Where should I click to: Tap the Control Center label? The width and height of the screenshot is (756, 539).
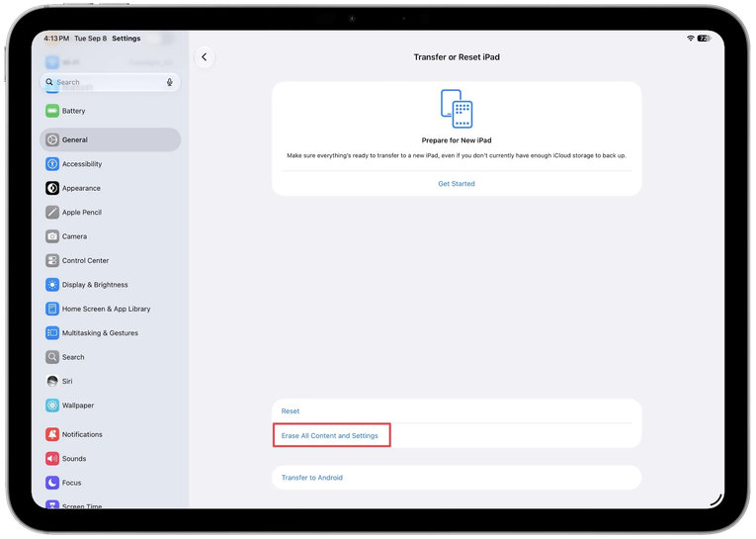[x=85, y=260]
